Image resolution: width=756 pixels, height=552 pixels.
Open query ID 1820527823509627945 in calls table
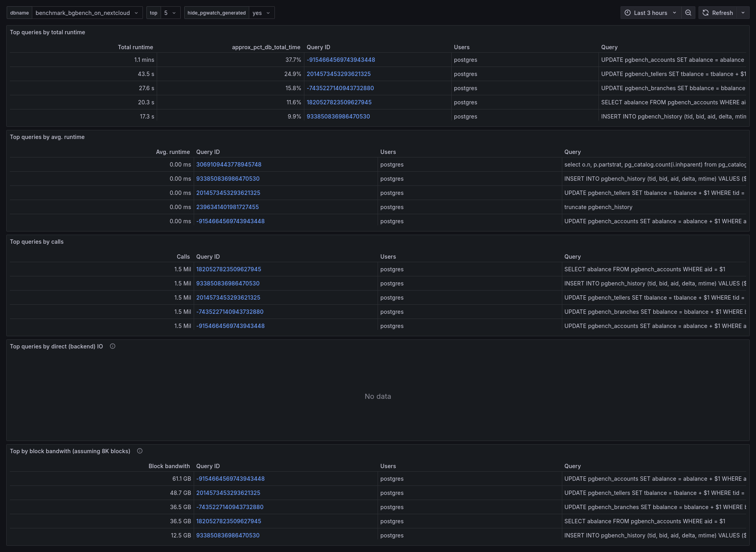pos(228,269)
